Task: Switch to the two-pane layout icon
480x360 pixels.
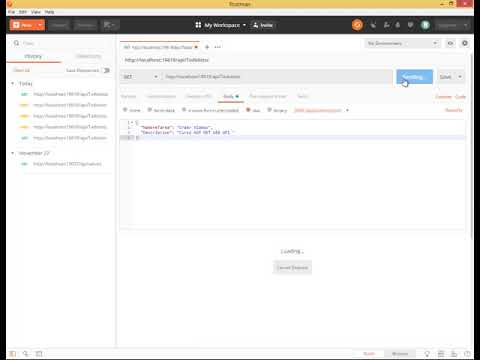Action: click(441, 354)
